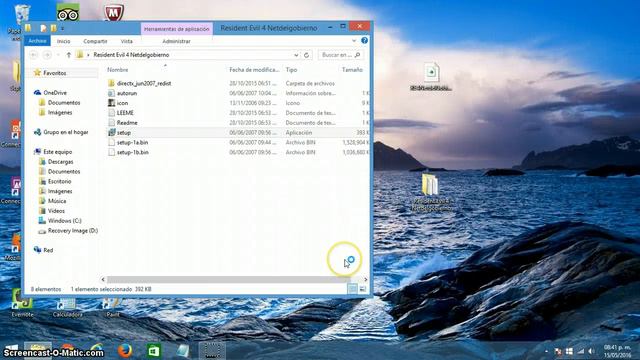Select the autorun file
The height and width of the screenshot is (360, 640).
tap(127, 93)
